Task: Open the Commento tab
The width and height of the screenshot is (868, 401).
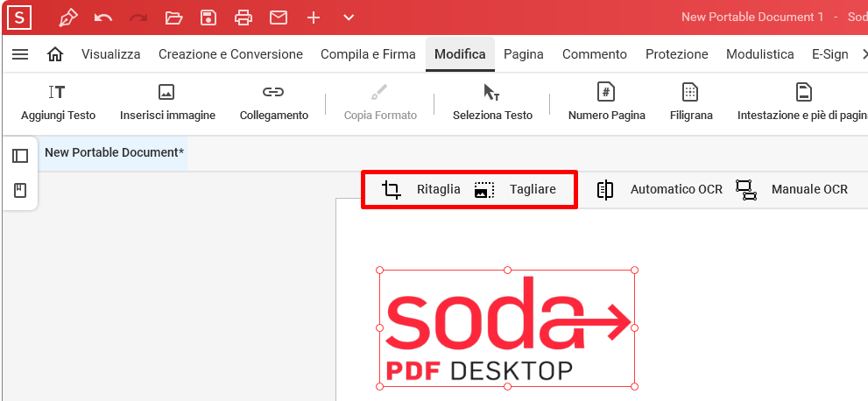Action: [595, 54]
